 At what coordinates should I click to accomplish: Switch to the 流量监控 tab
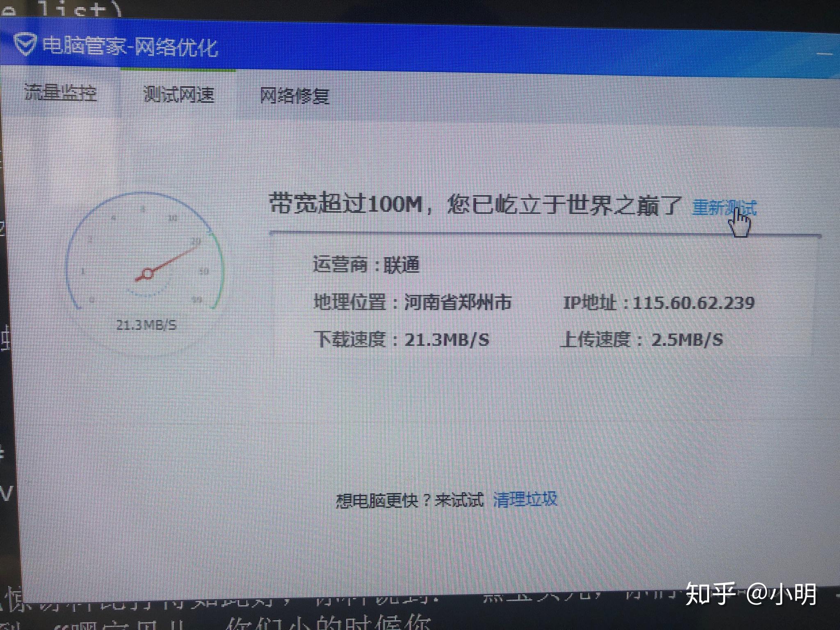point(61,92)
